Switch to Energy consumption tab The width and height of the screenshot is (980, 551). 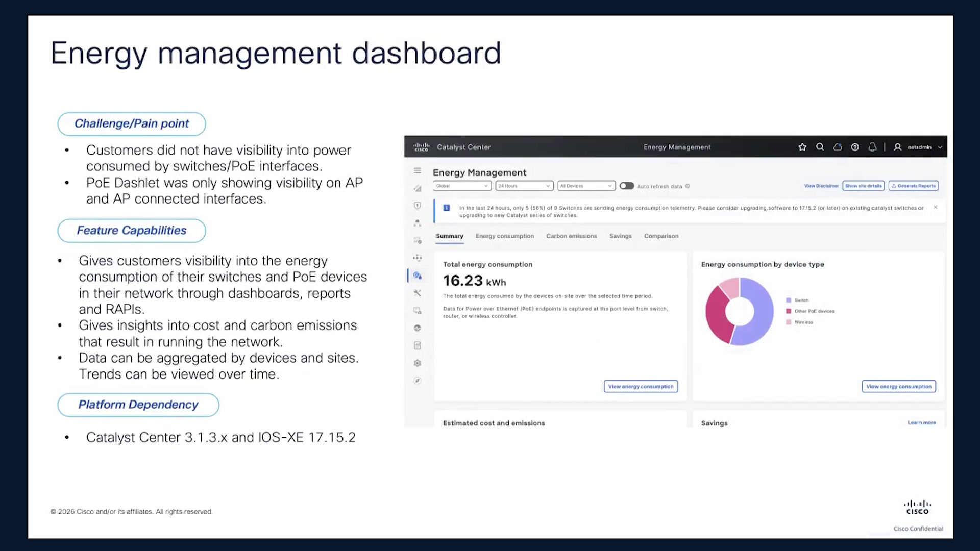505,236
